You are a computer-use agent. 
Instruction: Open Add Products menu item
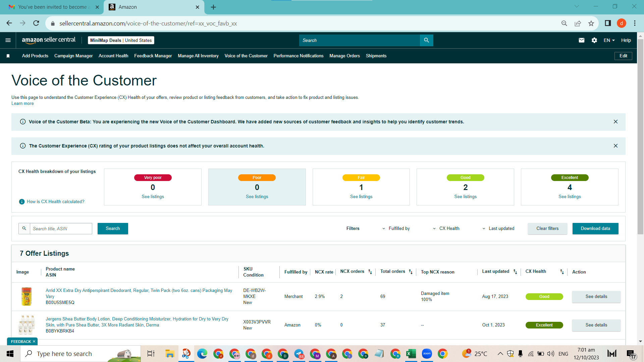tap(35, 56)
